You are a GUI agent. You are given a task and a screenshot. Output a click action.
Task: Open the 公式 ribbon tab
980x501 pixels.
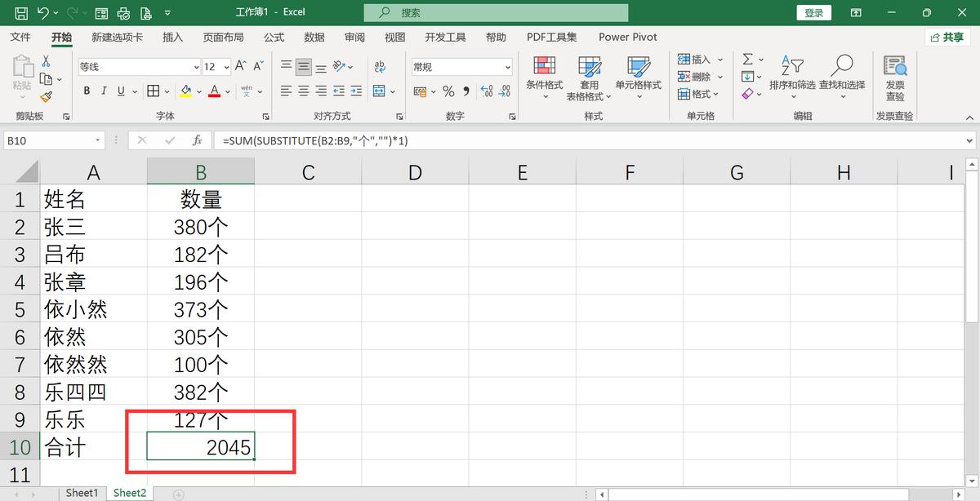274,37
